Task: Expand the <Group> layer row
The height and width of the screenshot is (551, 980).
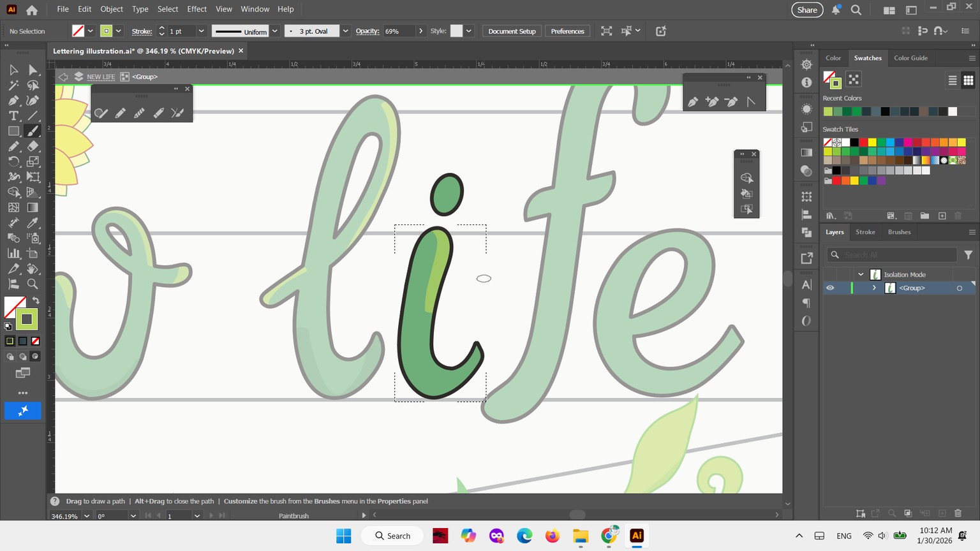Action: click(x=874, y=288)
